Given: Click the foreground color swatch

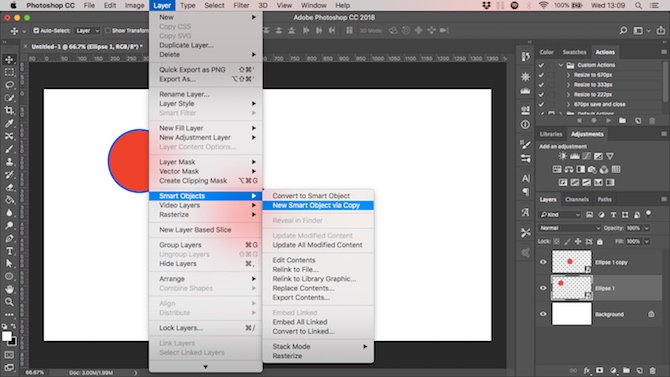Looking at the screenshot, I should click(x=7, y=336).
